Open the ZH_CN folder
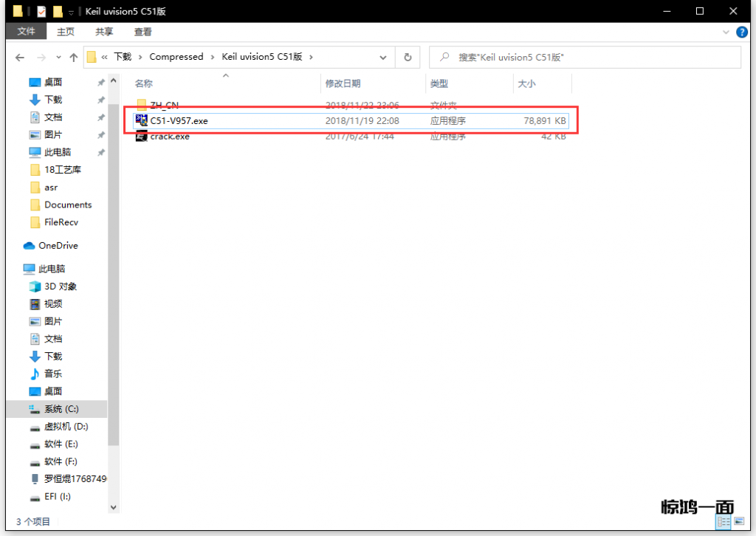Screen dimensions: 756x536 coord(164,105)
